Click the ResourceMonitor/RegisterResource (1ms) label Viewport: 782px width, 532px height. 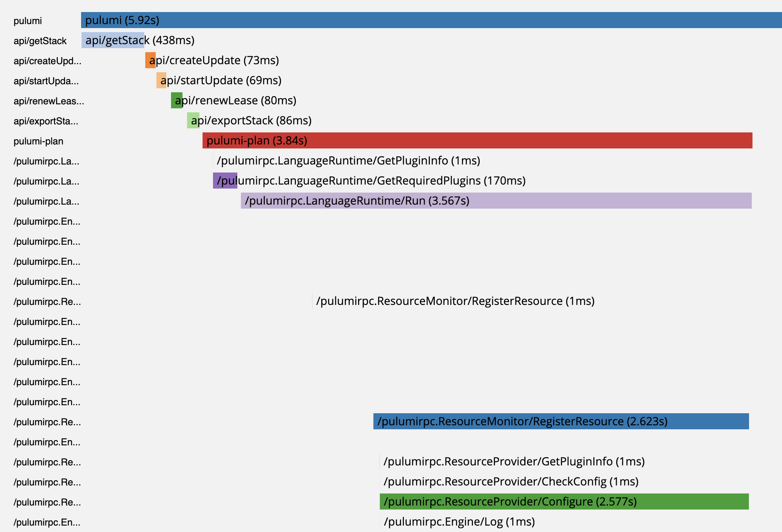[454, 301]
